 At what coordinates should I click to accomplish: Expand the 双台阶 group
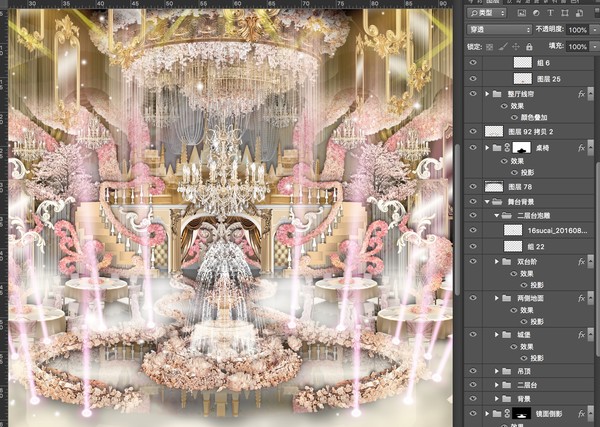497,262
